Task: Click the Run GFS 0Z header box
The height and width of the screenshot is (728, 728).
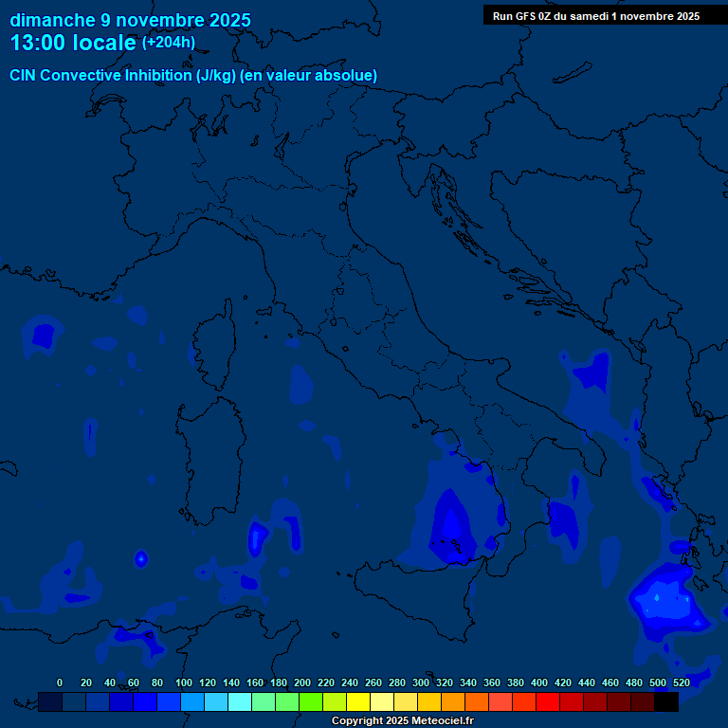Action: point(595,16)
